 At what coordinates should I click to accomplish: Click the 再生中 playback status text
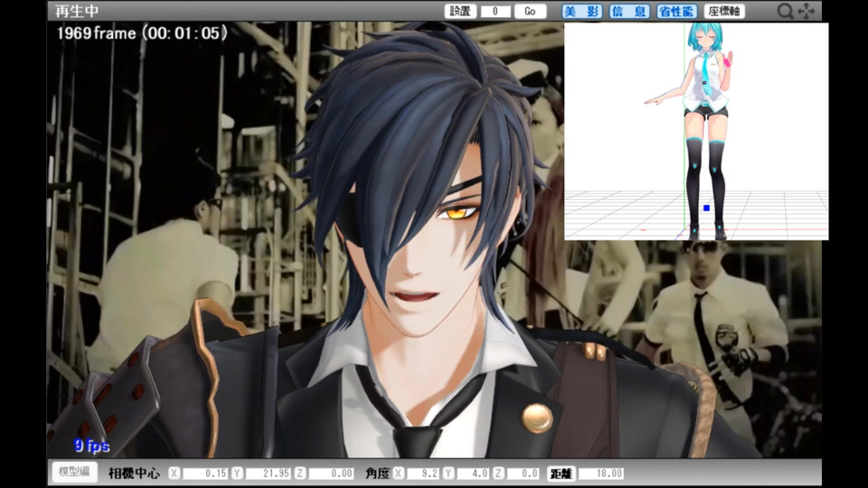77,11
